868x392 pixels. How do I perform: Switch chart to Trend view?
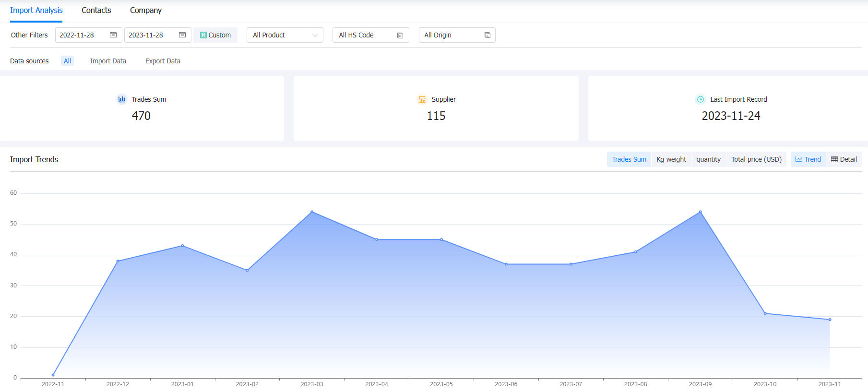click(808, 159)
